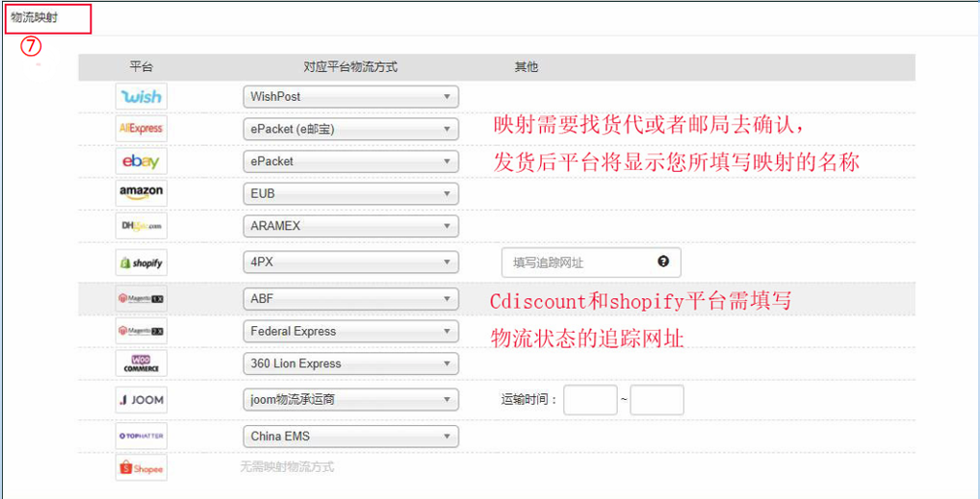Click the WooCommerce platform logo

point(141,363)
